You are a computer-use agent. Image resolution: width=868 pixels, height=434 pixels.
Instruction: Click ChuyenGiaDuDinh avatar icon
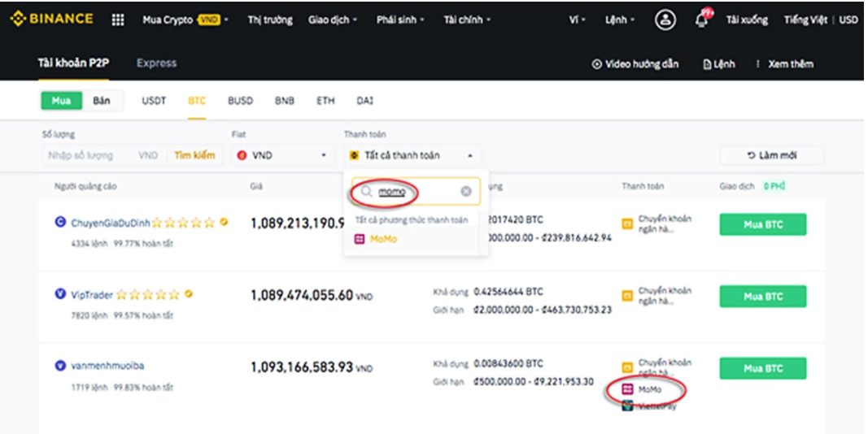(x=60, y=222)
